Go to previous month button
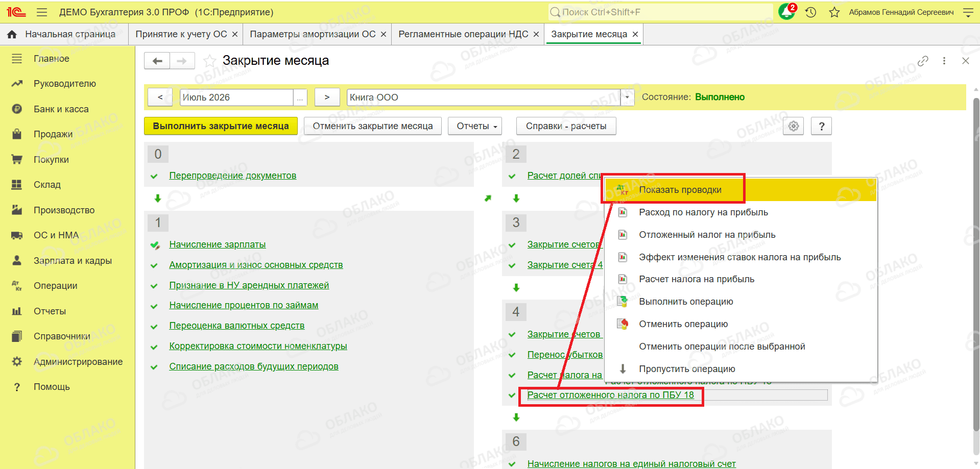Screen dimensions: 980x469 160,97
